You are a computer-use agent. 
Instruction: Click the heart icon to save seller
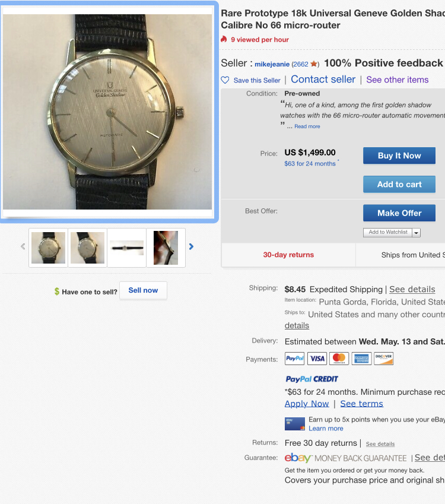click(225, 80)
